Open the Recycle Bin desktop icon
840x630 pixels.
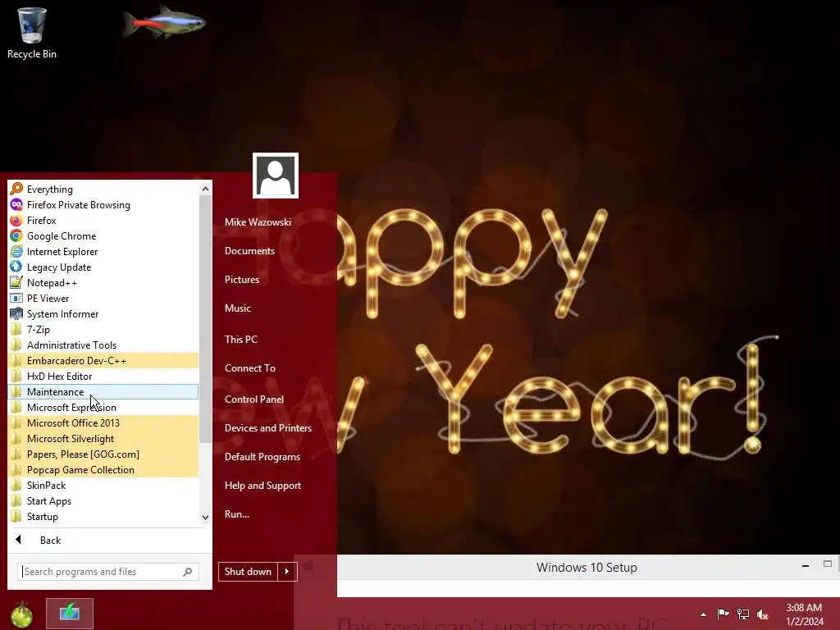(x=32, y=33)
